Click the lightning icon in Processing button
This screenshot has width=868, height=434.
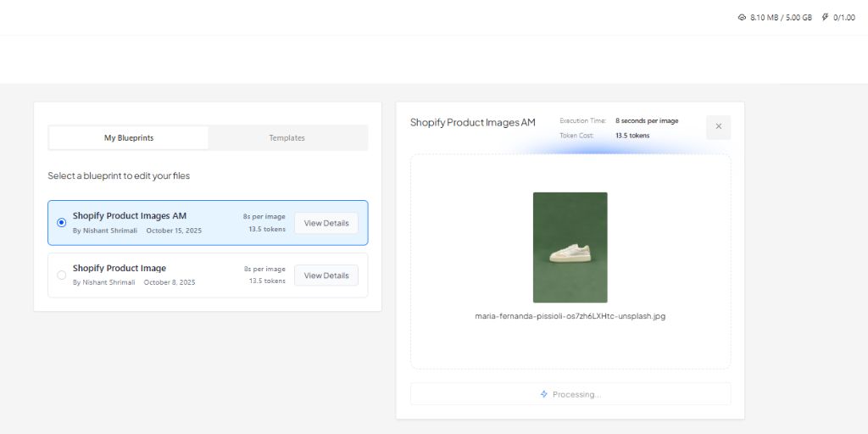tap(543, 394)
